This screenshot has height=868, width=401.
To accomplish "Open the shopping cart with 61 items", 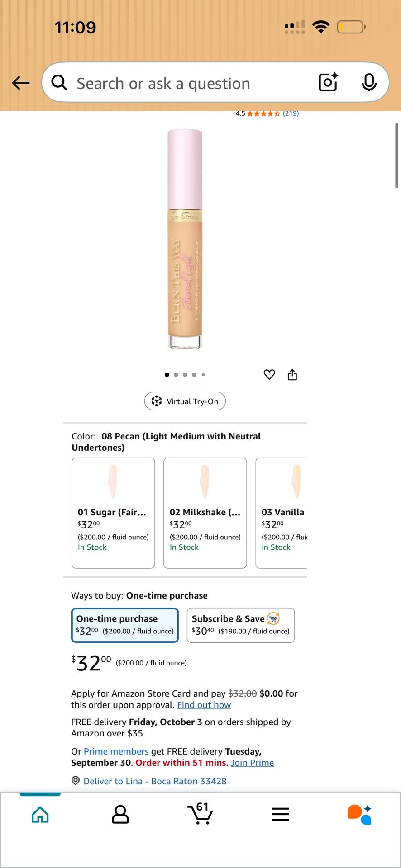I will [200, 814].
